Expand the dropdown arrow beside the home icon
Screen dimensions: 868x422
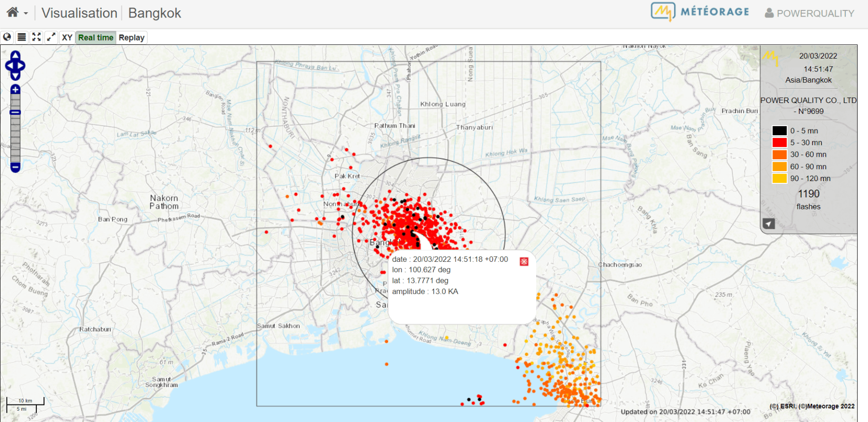[26, 14]
